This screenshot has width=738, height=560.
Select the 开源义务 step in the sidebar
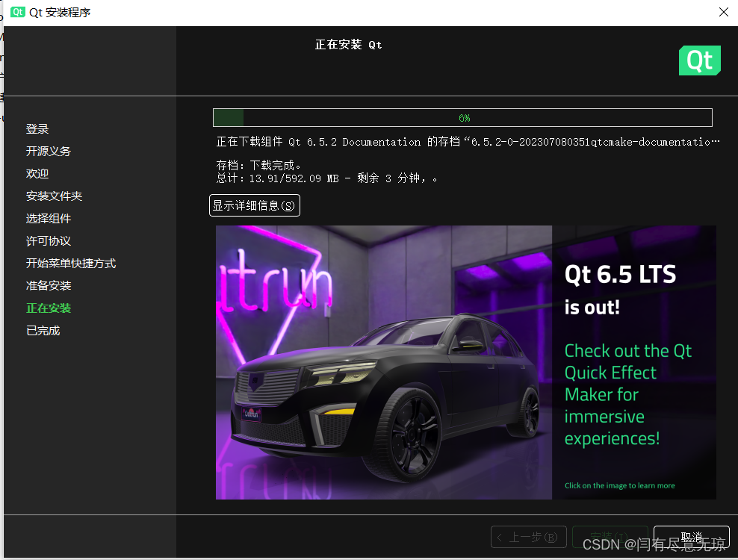coord(48,151)
